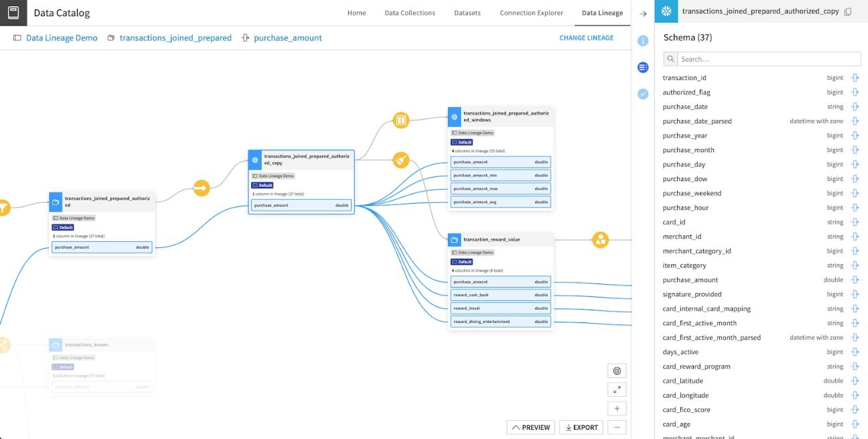Show lineage for the card_latitude column
Screen dimensions: 868x439
tap(855, 381)
